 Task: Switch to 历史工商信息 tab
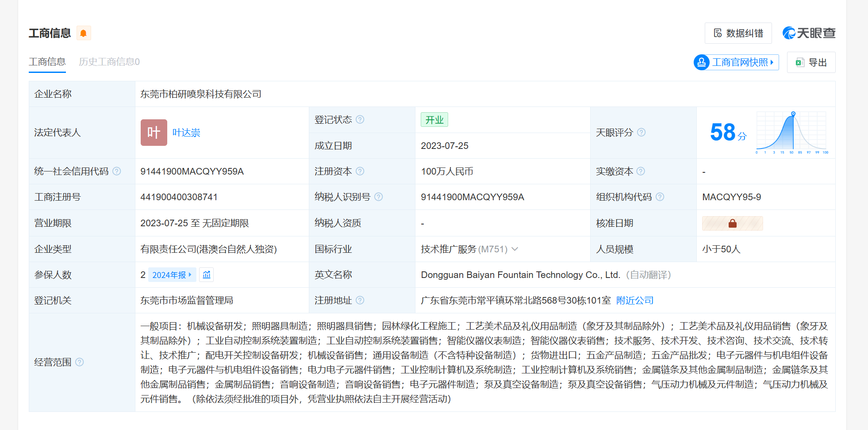[x=109, y=62]
